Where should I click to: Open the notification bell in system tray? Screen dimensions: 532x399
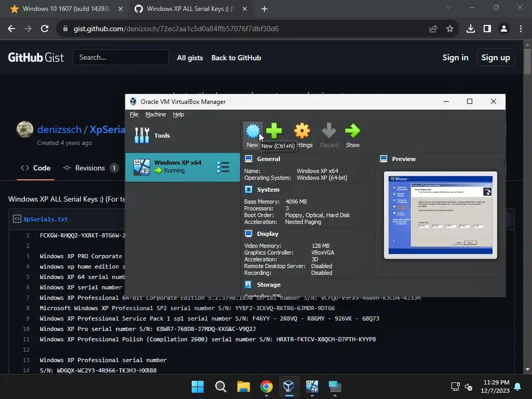(x=518, y=387)
